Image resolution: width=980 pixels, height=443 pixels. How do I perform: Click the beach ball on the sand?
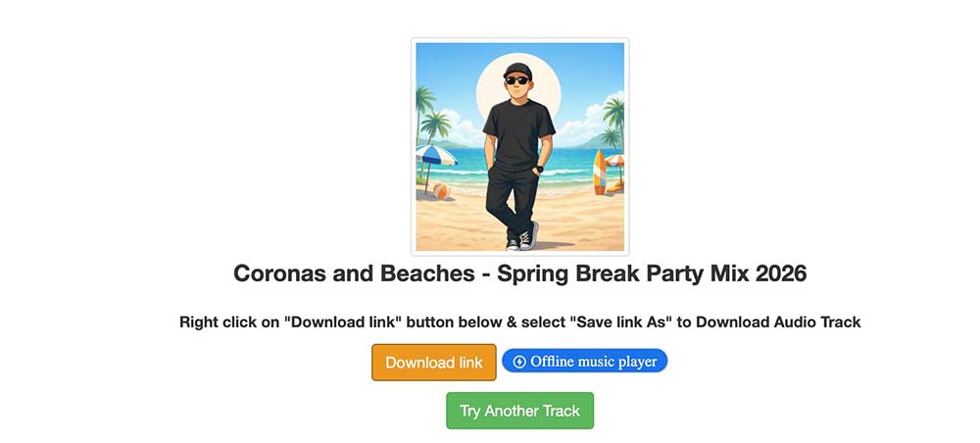coord(441,192)
